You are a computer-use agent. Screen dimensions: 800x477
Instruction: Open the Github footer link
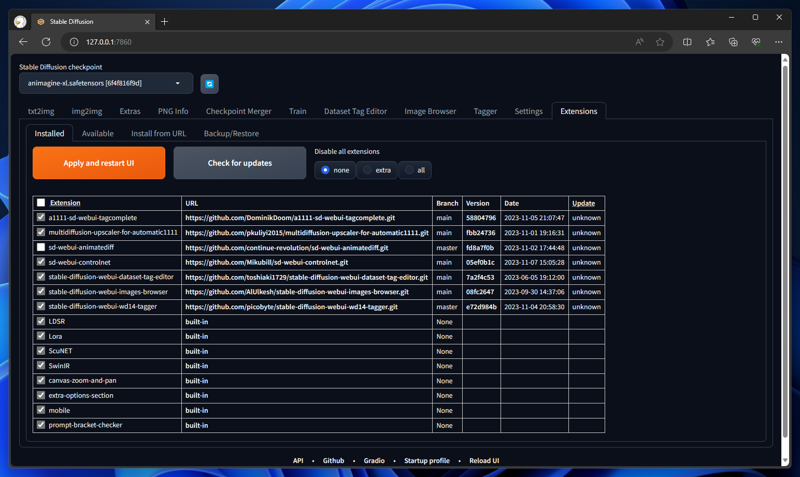tap(333, 461)
